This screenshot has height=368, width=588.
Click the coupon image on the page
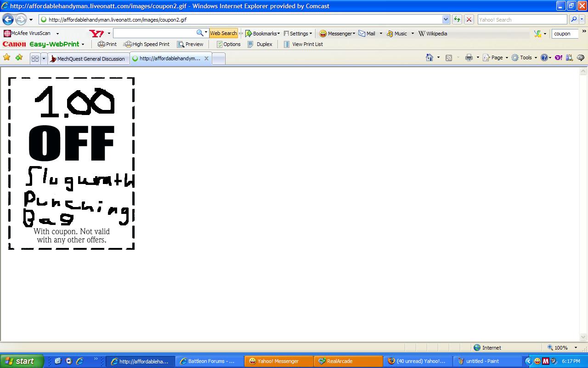coord(72,163)
